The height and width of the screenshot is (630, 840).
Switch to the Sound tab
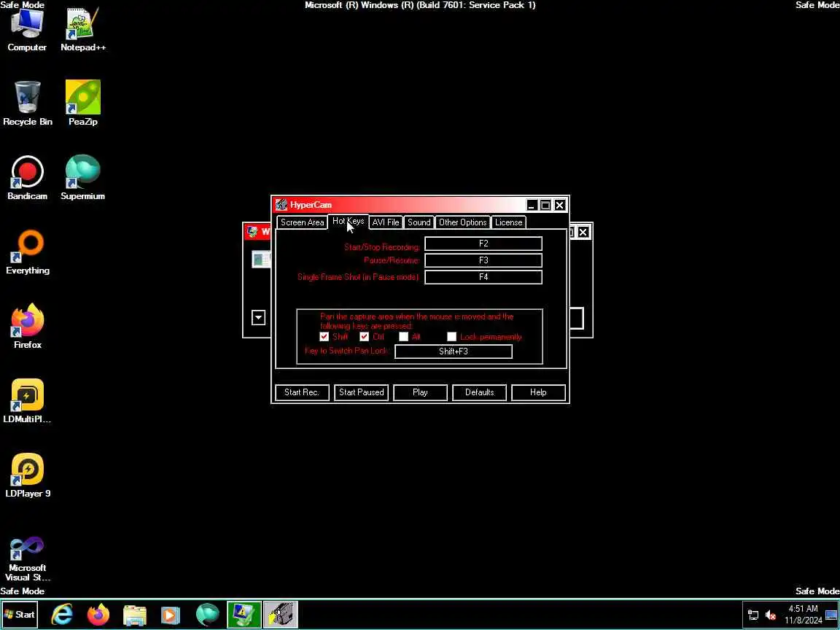pyautogui.click(x=419, y=222)
